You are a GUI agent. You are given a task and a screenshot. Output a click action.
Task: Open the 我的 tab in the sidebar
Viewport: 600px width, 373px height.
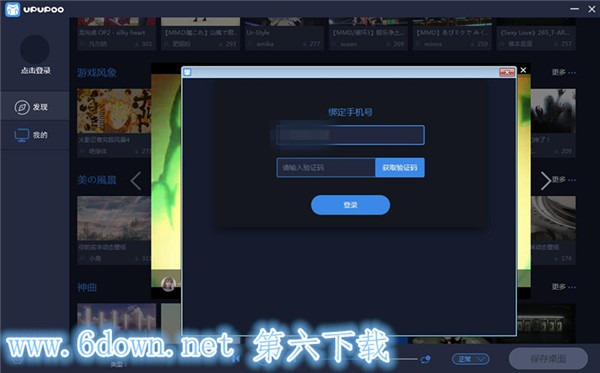pyautogui.click(x=35, y=135)
